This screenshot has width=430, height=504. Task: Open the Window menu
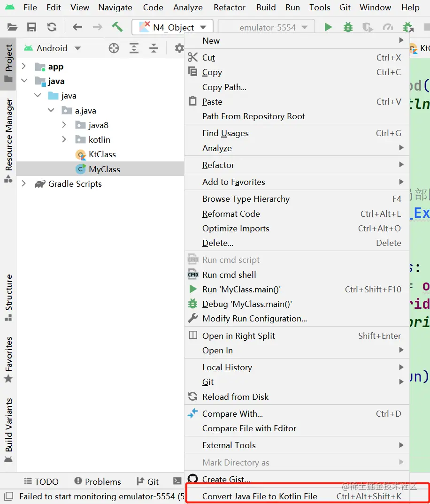(x=375, y=7)
